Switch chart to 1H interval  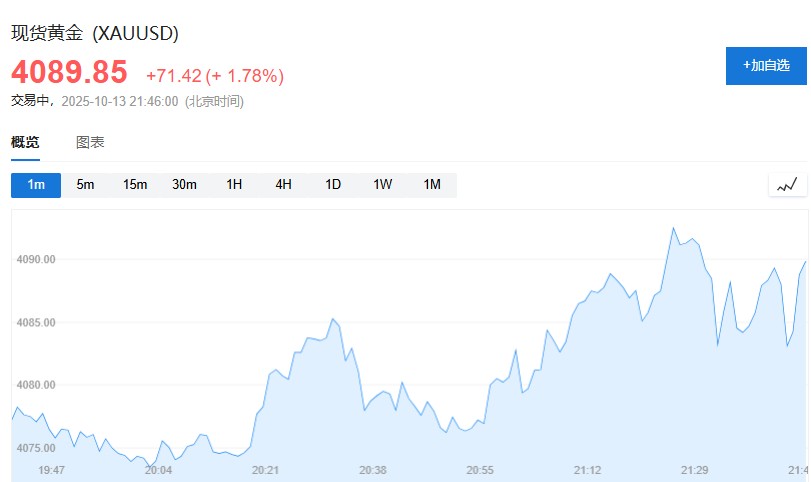point(234,184)
